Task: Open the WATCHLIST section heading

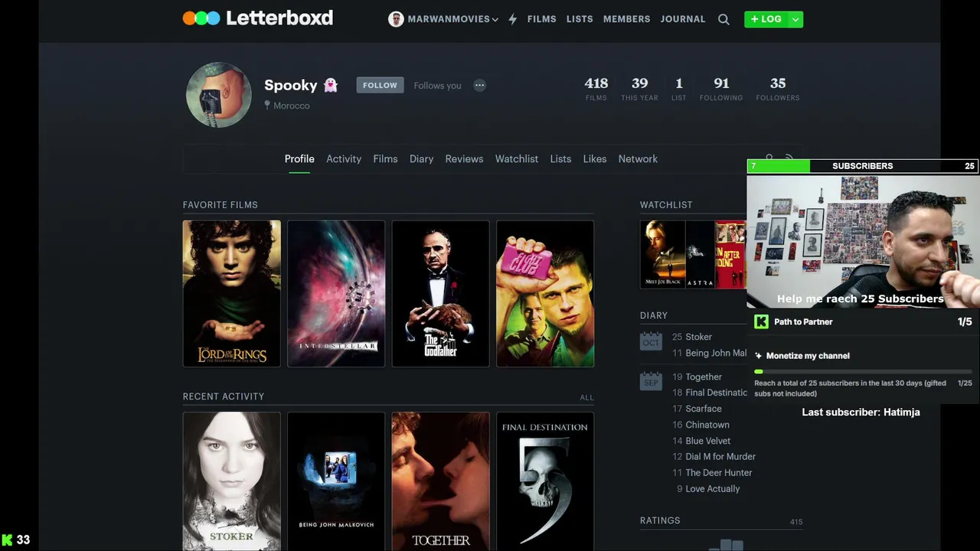Action: point(666,205)
